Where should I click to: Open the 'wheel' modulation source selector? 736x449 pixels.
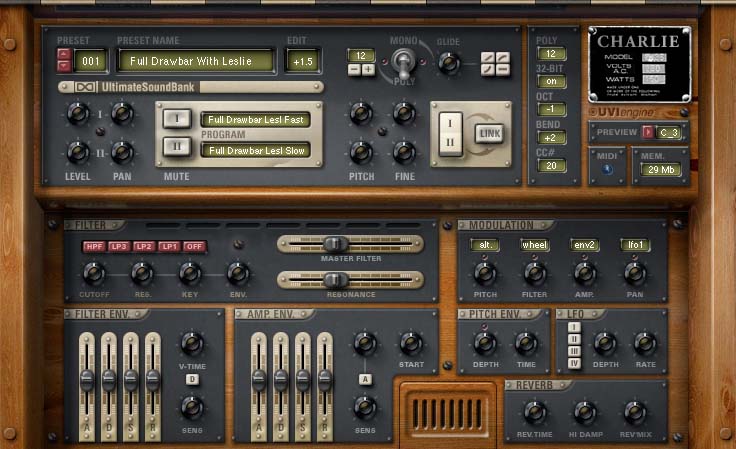point(535,245)
